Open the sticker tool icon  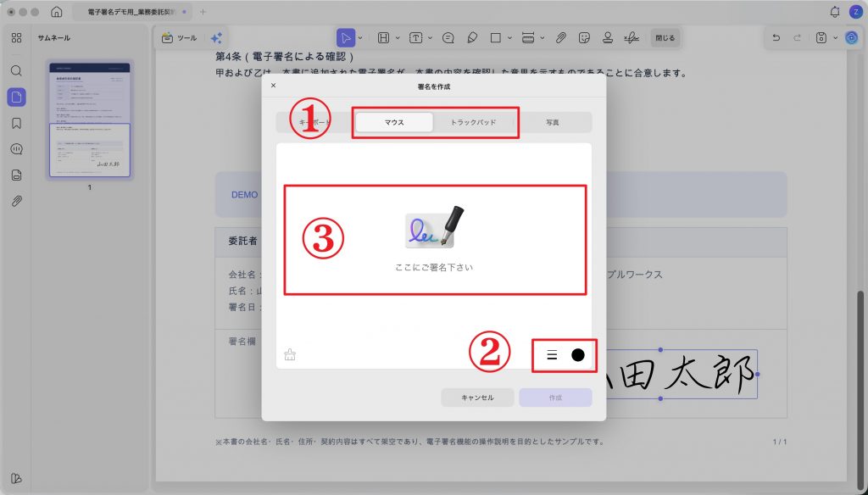(x=584, y=37)
